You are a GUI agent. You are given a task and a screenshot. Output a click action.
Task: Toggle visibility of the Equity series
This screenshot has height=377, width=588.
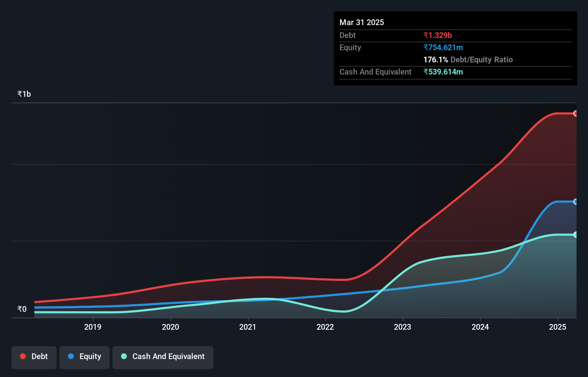(84, 356)
